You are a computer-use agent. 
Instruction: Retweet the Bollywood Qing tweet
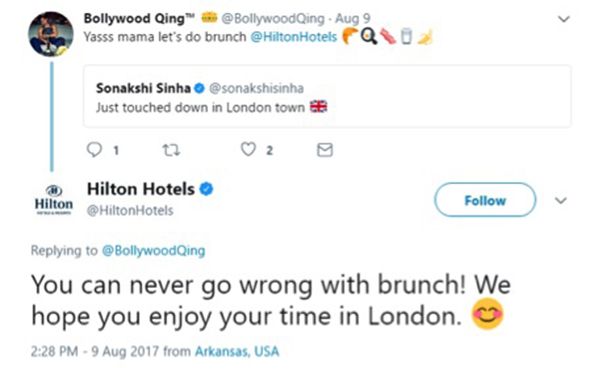click(171, 150)
